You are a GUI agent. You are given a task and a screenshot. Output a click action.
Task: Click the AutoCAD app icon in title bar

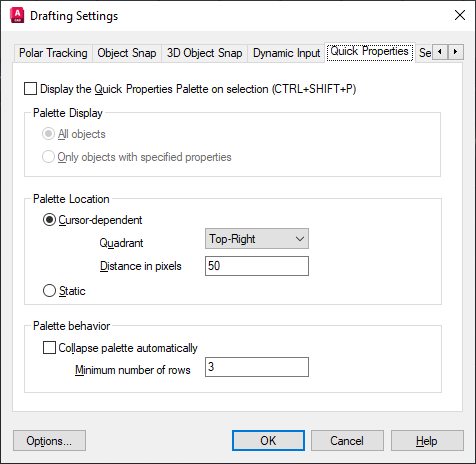17,16
